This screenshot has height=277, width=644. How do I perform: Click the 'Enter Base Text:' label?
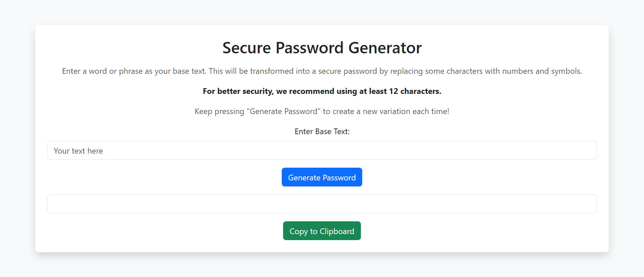[x=322, y=131]
